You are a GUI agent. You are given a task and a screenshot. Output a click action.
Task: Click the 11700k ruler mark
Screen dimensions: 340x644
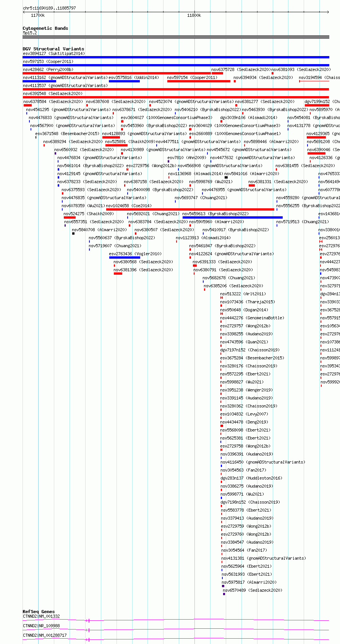(38, 15)
